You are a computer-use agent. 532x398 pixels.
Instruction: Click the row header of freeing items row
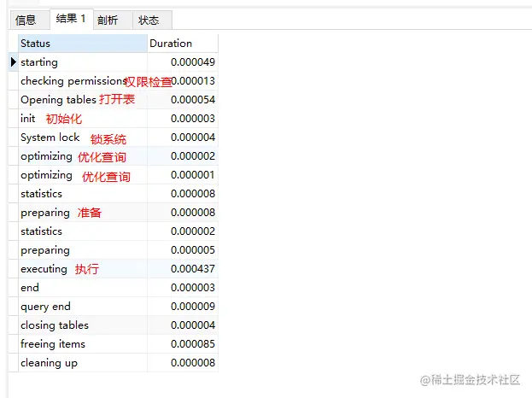coord(13,343)
